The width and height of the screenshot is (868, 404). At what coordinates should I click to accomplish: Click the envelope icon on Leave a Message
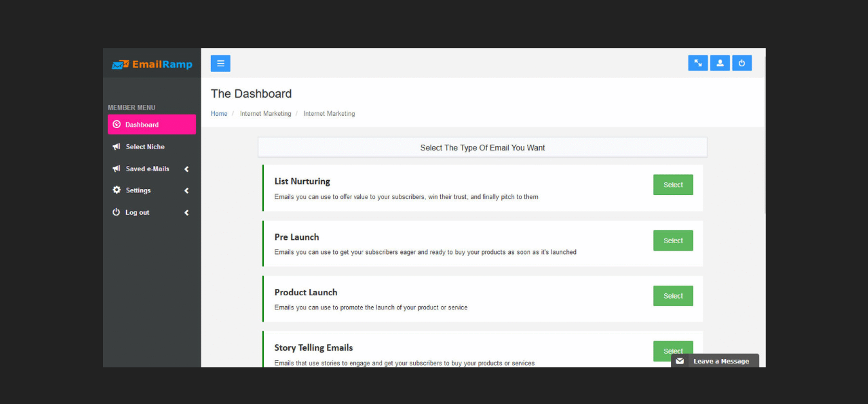[680, 362]
